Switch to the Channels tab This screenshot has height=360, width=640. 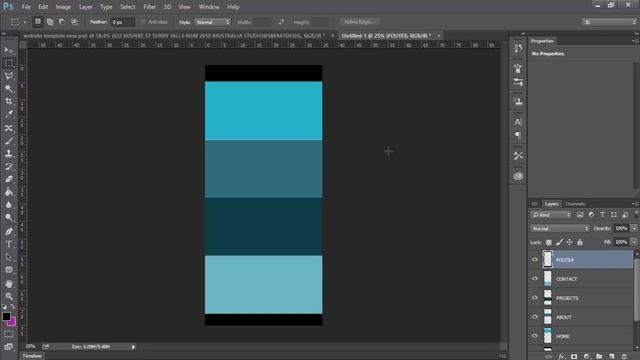pos(575,204)
